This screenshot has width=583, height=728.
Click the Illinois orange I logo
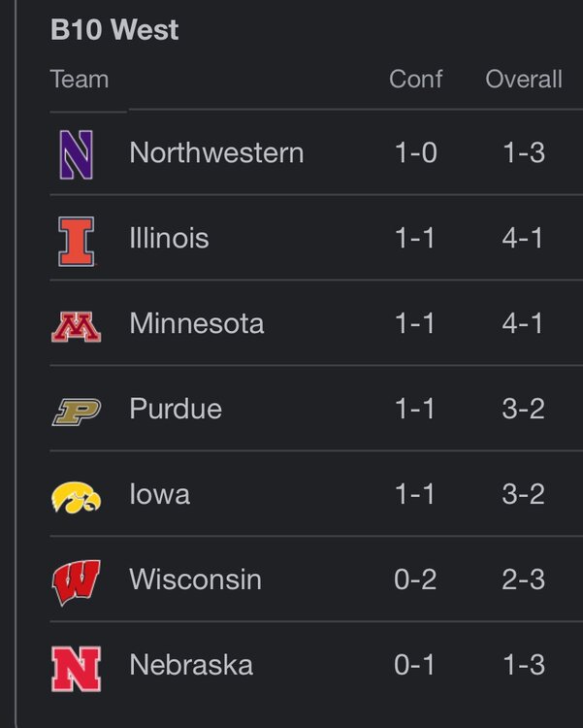(x=76, y=239)
